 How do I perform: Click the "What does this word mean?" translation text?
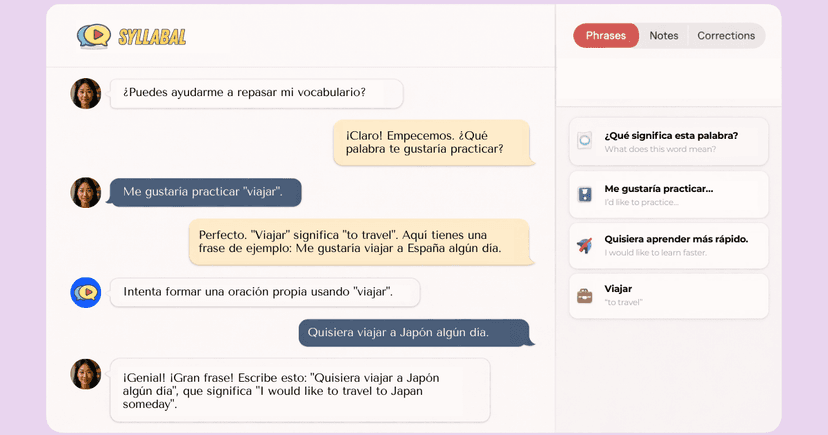click(660, 149)
